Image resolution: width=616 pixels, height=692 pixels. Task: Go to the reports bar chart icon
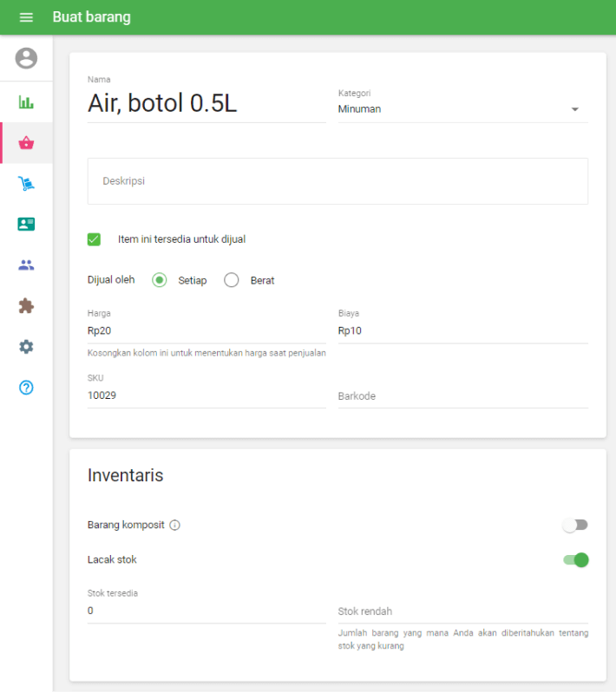click(26, 102)
